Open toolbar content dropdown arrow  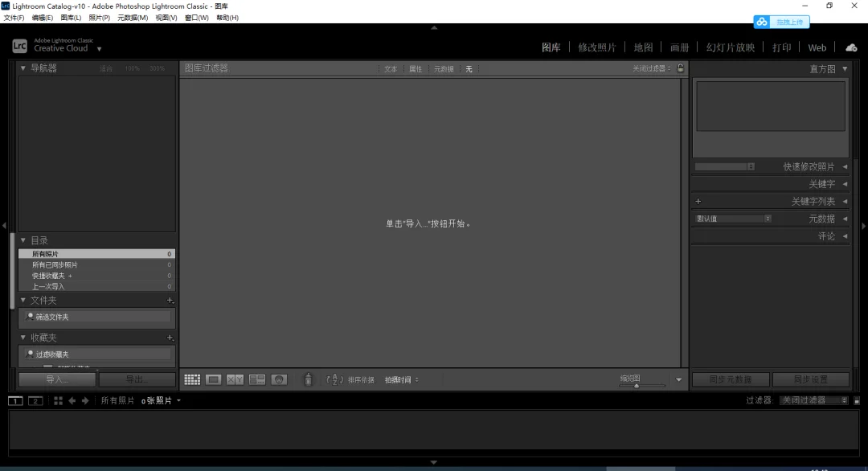point(678,379)
